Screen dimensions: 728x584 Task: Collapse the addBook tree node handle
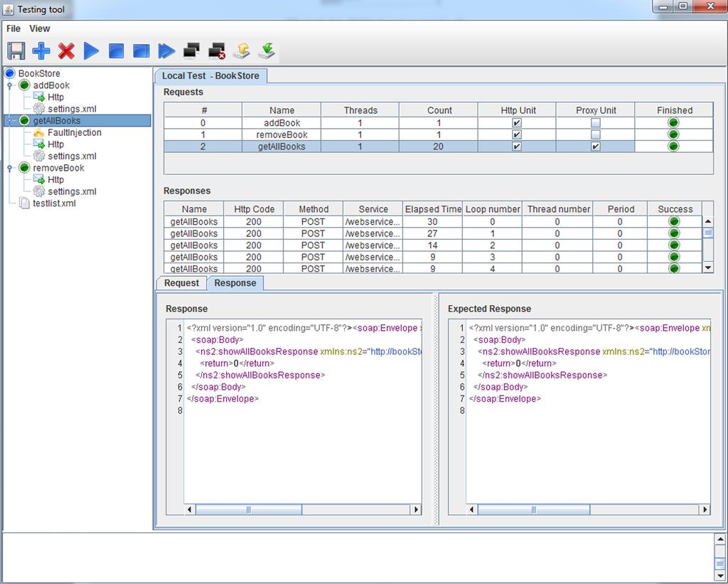click(x=10, y=85)
